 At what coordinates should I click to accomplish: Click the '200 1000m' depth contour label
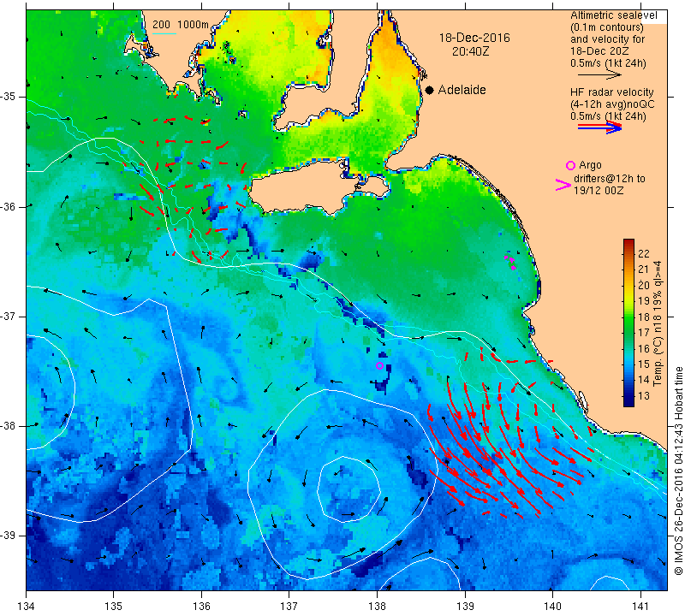point(181,25)
